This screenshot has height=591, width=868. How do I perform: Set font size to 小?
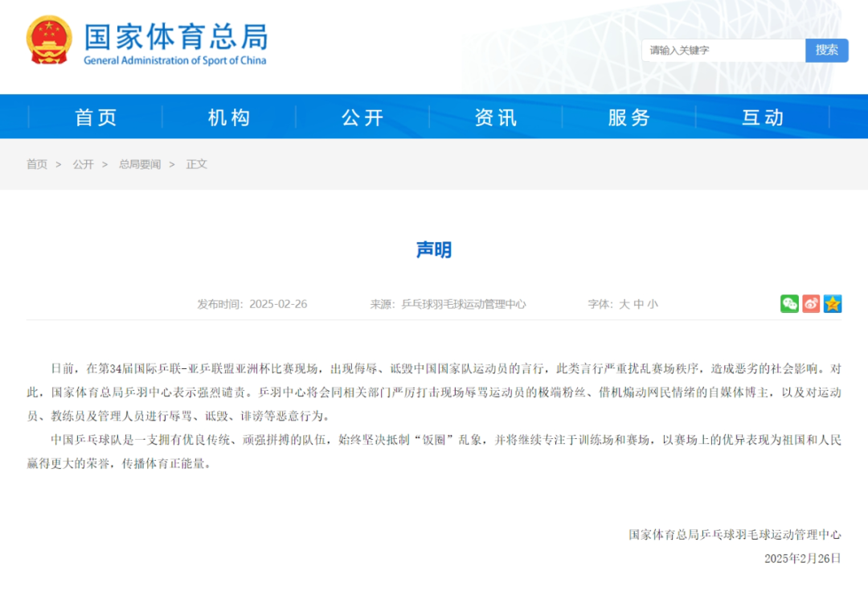click(653, 304)
